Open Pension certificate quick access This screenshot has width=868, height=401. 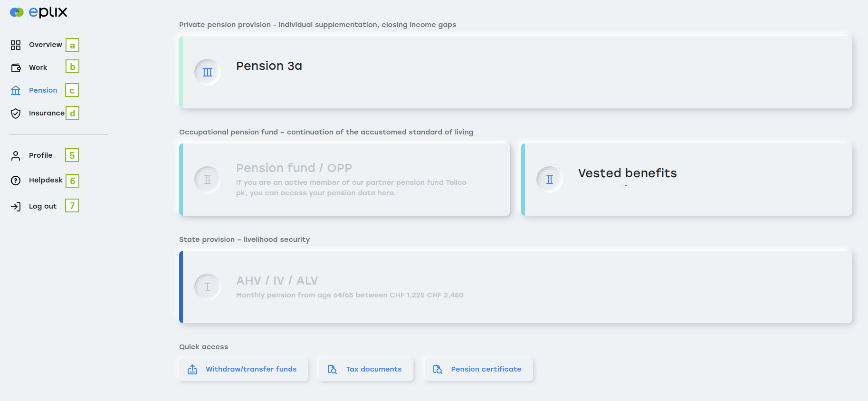point(478,369)
